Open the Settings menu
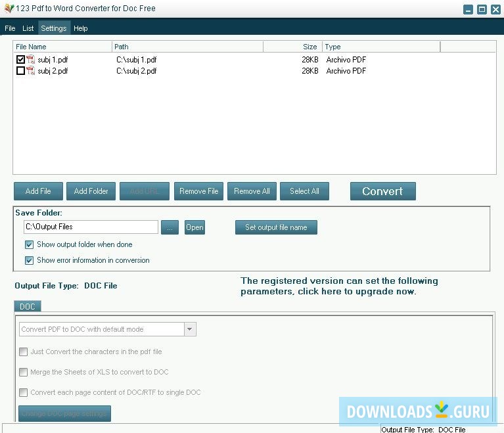Screen dimensions: 504x433 tap(54, 28)
